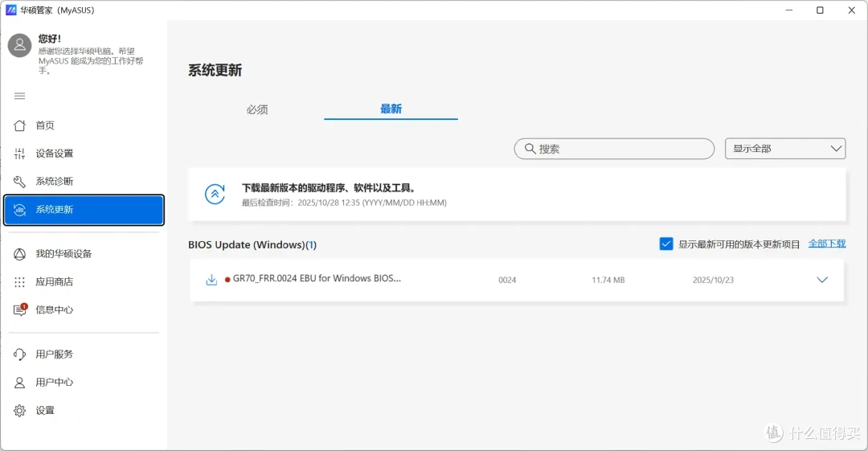Switch to the 必须 tab
This screenshot has width=868, height=451.
pyautogui.click(x=257, y=109)
